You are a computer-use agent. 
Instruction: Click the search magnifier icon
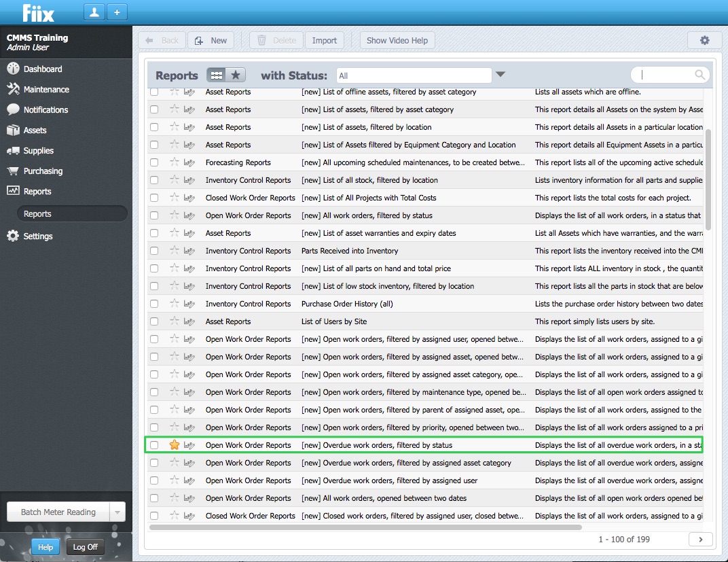pyautogui.click(x=699, y=74)
